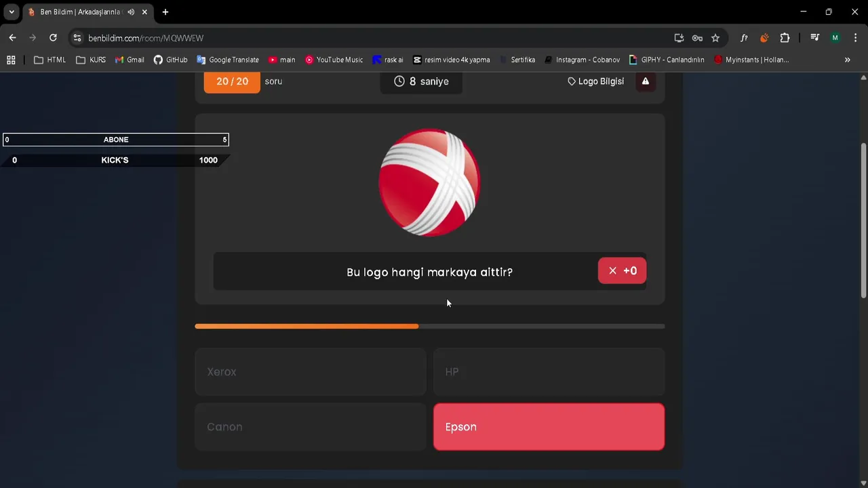868x488 pixels.
Task: Click the +0 wrong answer badge
Action: click(622, 270)
